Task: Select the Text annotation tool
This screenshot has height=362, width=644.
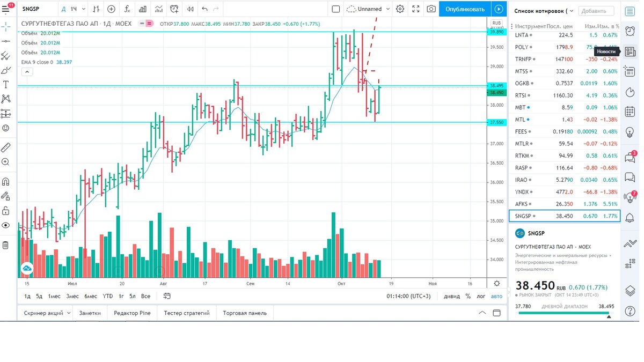Action: (x=6, y=84)
